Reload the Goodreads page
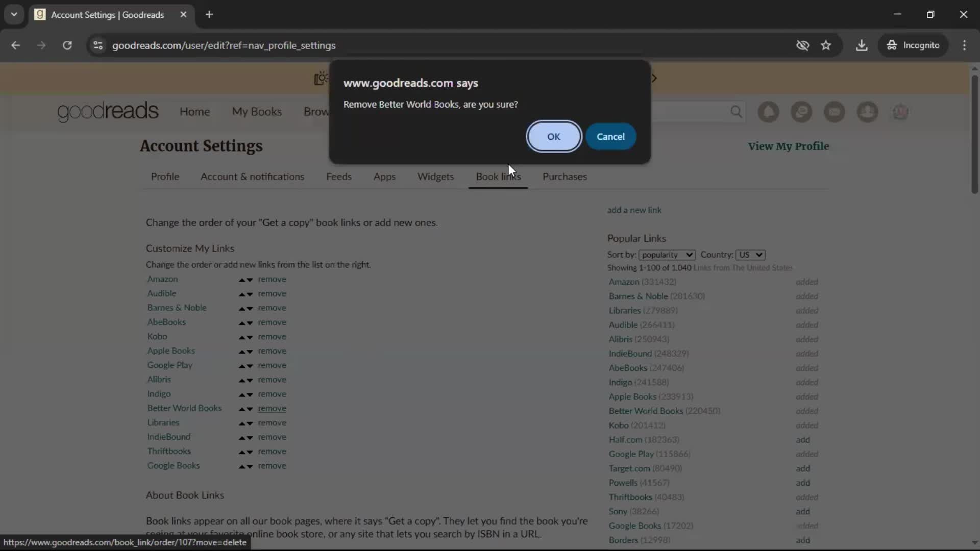The width and height of the screenshot is (980, 551). pos(67,45)
